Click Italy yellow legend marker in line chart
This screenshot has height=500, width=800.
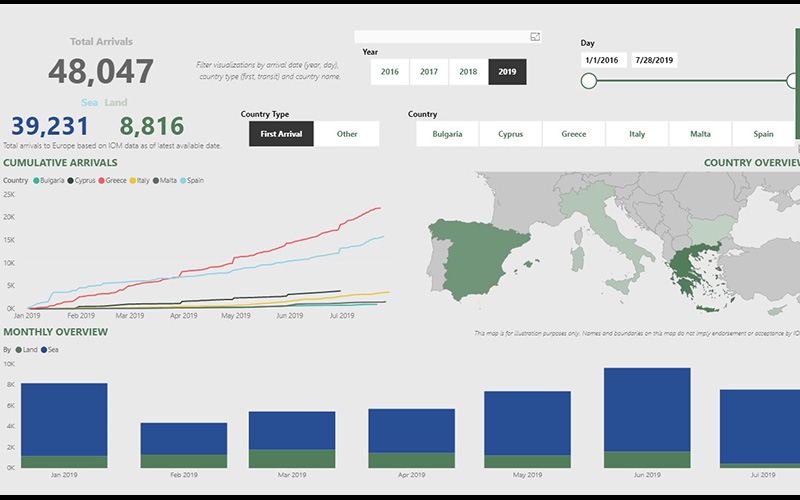point(132,180)
